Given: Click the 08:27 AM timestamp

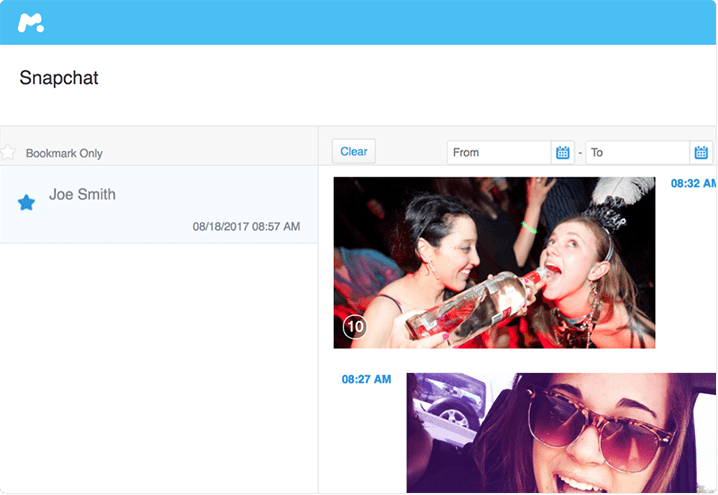Looking at the screenshot, I should [x=366, y=379].
